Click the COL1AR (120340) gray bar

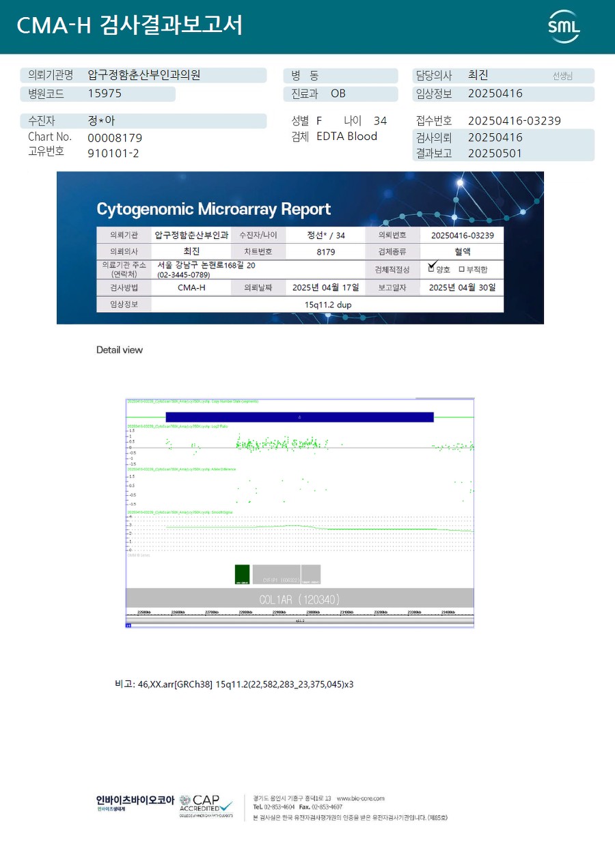(x=299, y=599)
